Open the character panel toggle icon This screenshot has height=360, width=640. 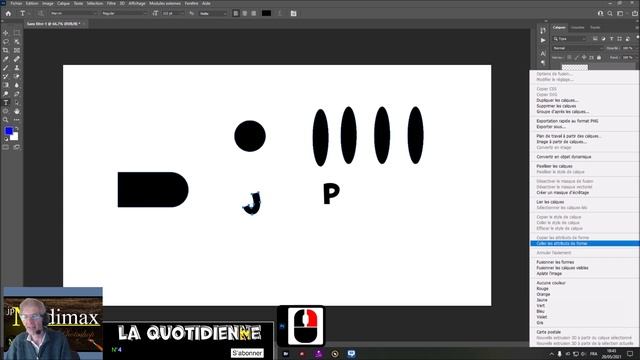tap(293, 13)
